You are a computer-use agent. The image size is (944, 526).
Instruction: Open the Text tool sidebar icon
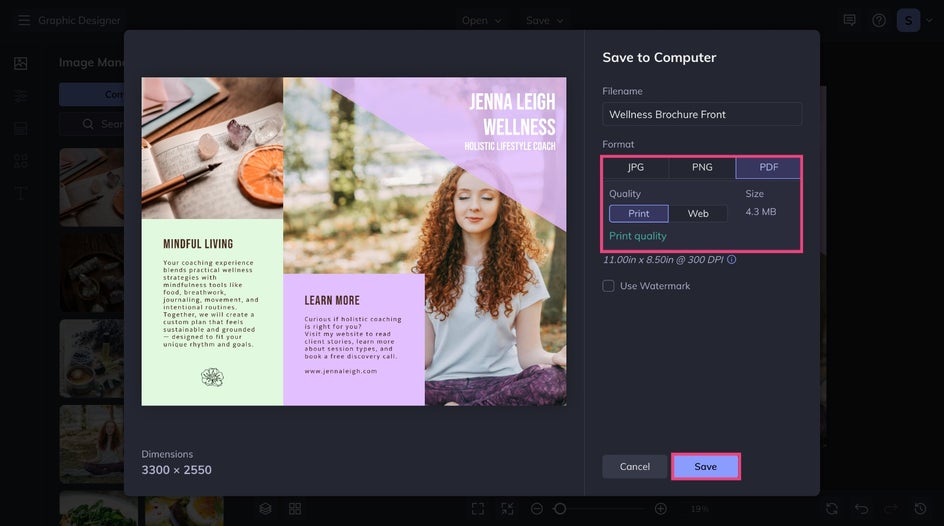coord(20,193)
